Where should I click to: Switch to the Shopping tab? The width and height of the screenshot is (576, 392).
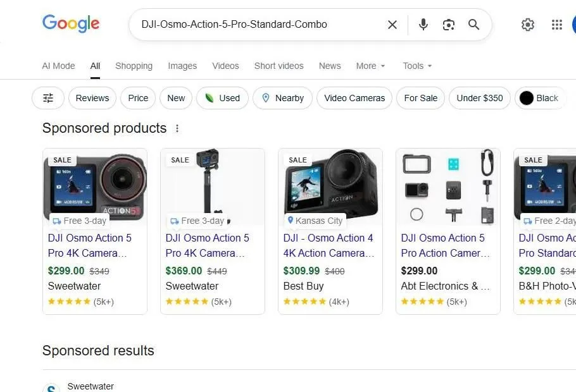click(x=134, y=66)
